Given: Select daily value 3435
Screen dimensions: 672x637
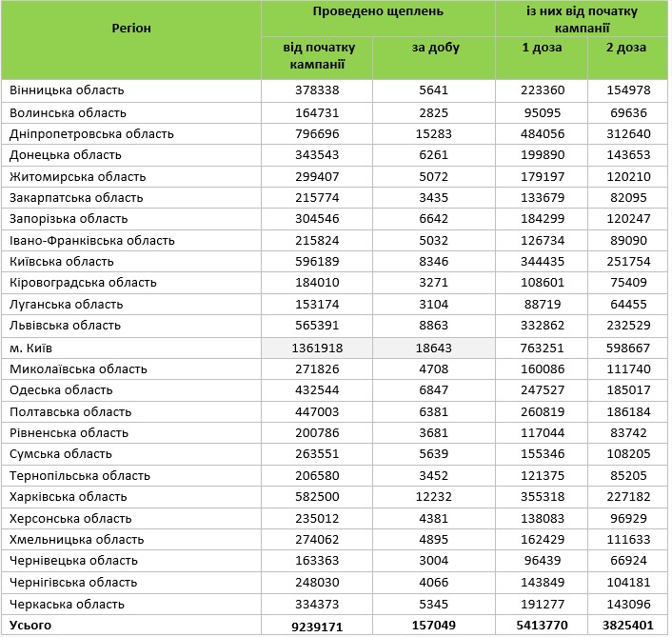Looking at the screenshot, I should click(434, 198).
